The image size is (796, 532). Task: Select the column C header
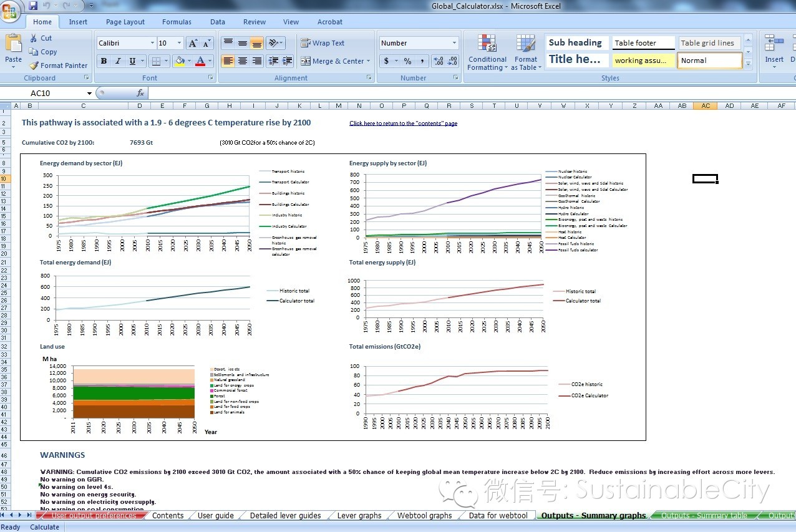83,106
